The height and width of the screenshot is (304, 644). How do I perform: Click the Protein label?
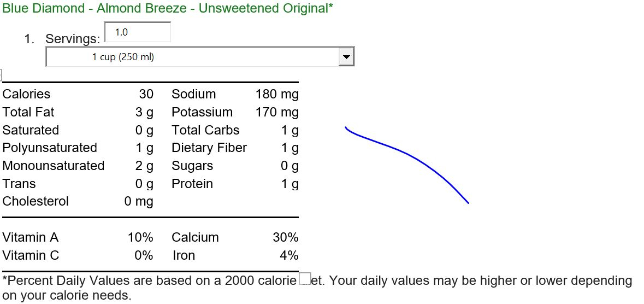click(192, 184)
